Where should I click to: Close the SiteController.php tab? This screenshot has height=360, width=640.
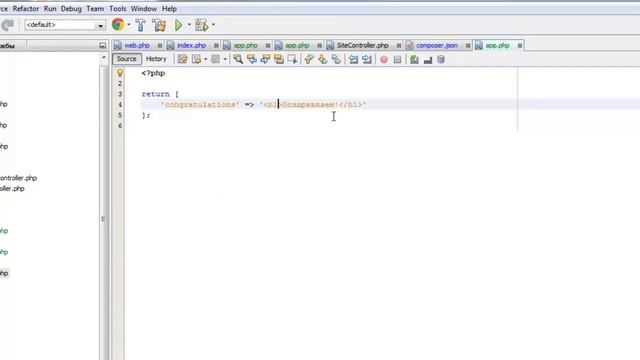pos(398,46)
